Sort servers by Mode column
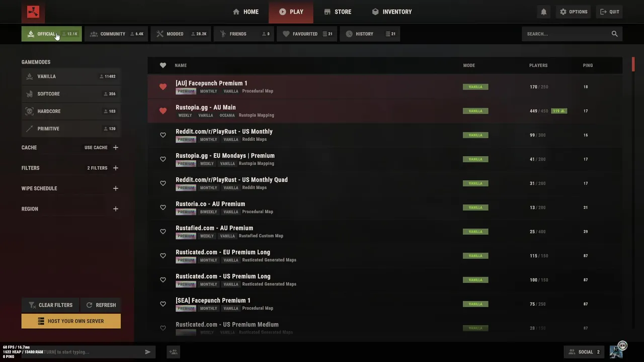 coord(469,65)
